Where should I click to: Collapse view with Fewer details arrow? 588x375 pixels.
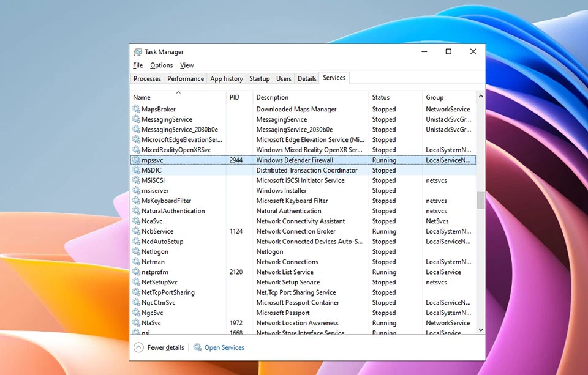(x=138, y=347)
